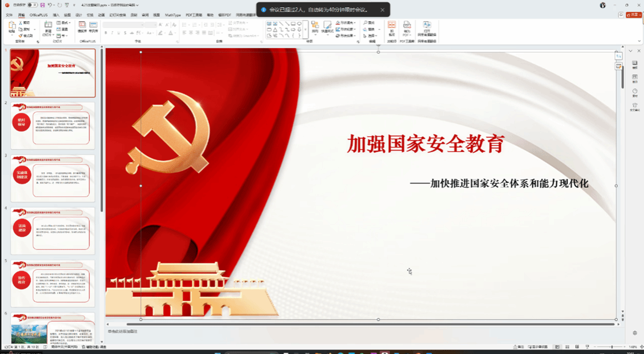This screenshot has width=644, height=354.
Task: Click the Undo arrow icon
Action: [50, 5]
